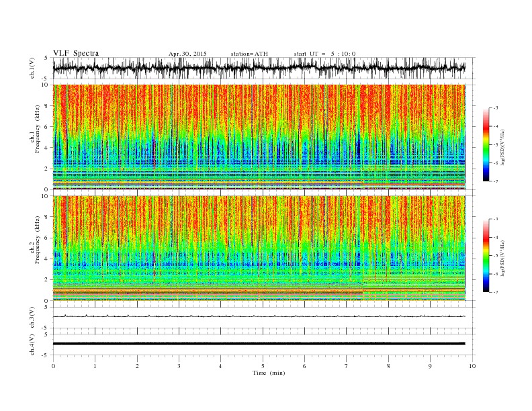Click time axis tick label "5"
This screenshot has height=411, width=532.
pyautogui.click(x=263, y=366)
